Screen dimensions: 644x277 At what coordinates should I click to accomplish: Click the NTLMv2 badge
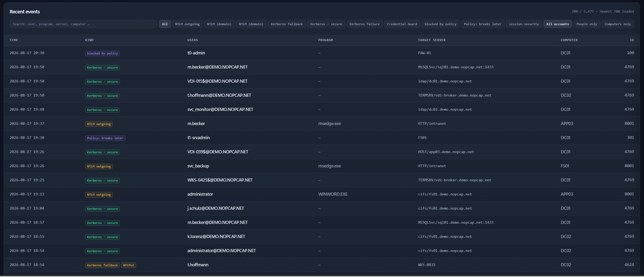[x=128, y=265]
